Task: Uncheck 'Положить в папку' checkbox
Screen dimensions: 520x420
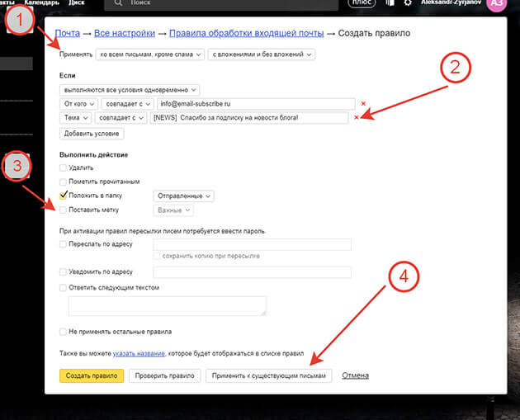Action: [63, 196]
